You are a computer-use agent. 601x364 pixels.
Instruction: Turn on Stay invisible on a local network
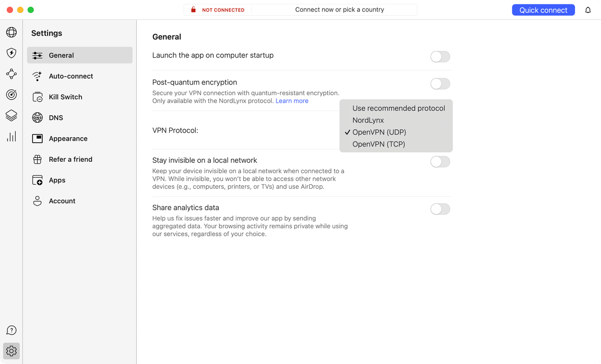[x=440, y=162]
